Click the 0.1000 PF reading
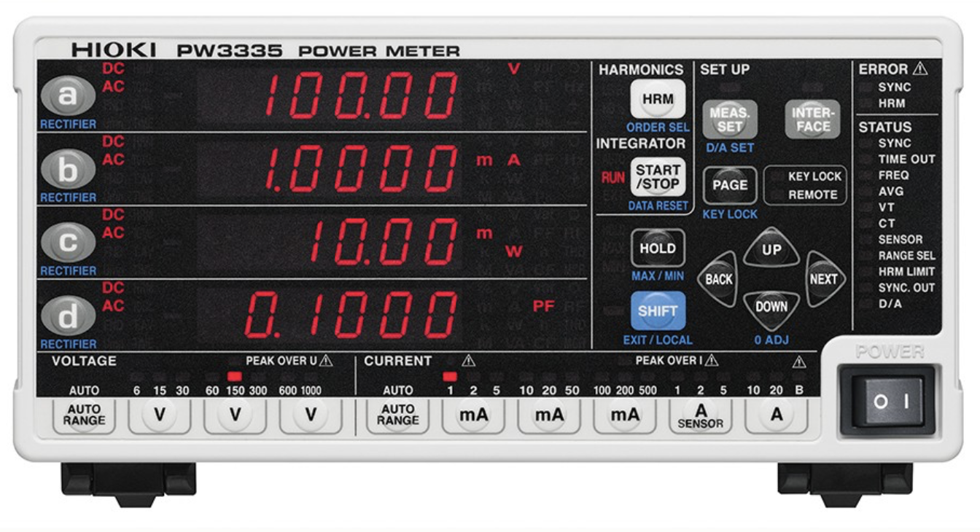The width and height of the screenshot is (980, 532). tap(350, 315)
